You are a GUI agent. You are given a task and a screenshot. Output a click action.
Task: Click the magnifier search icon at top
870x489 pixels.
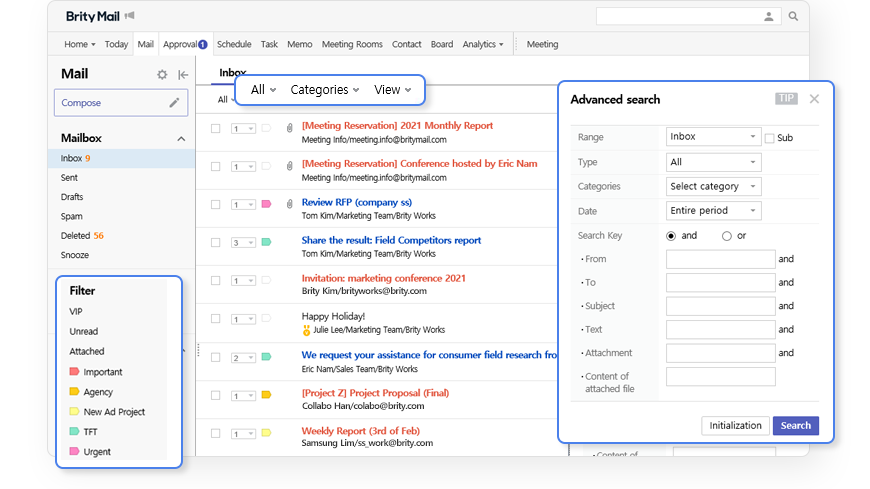tap(793, 17)
